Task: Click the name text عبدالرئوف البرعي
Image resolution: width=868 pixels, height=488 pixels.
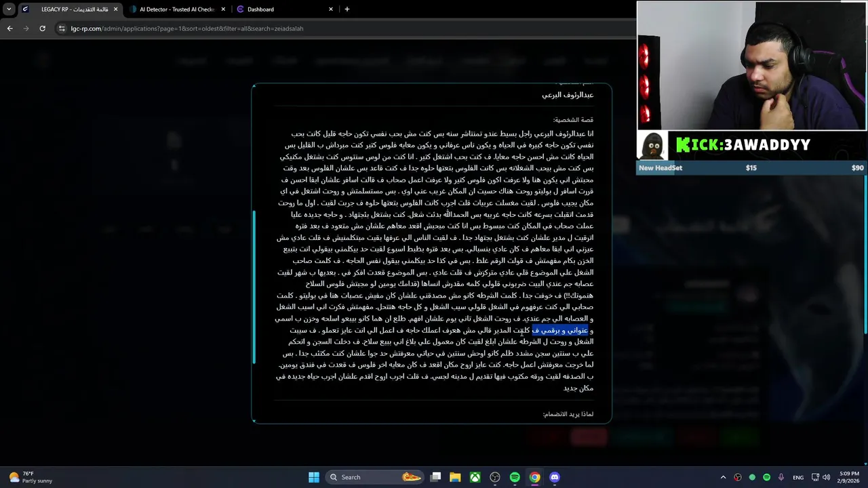Action: (x=568, y=95)
